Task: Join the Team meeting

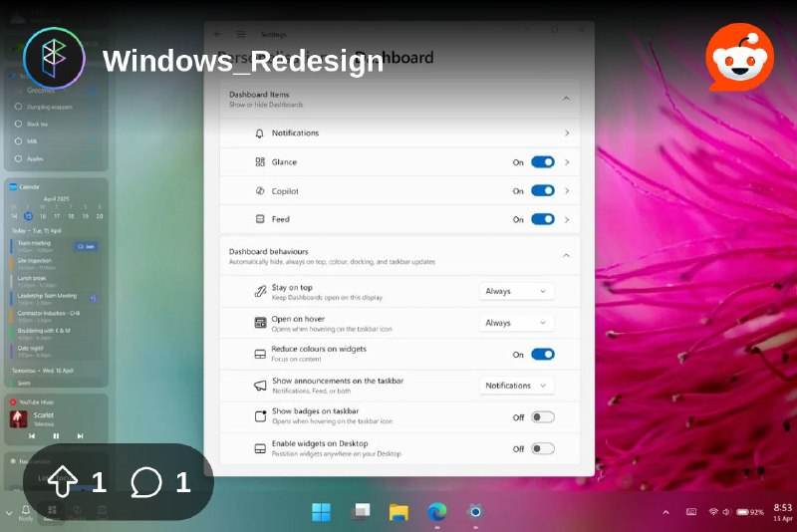Action: (x=86, y=246)
